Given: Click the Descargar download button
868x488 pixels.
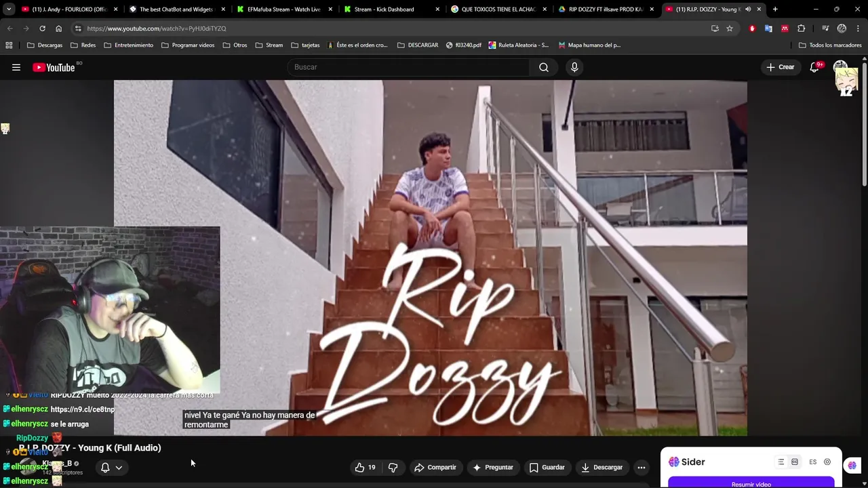Looking at the screenshot, I should coord(601,467).
